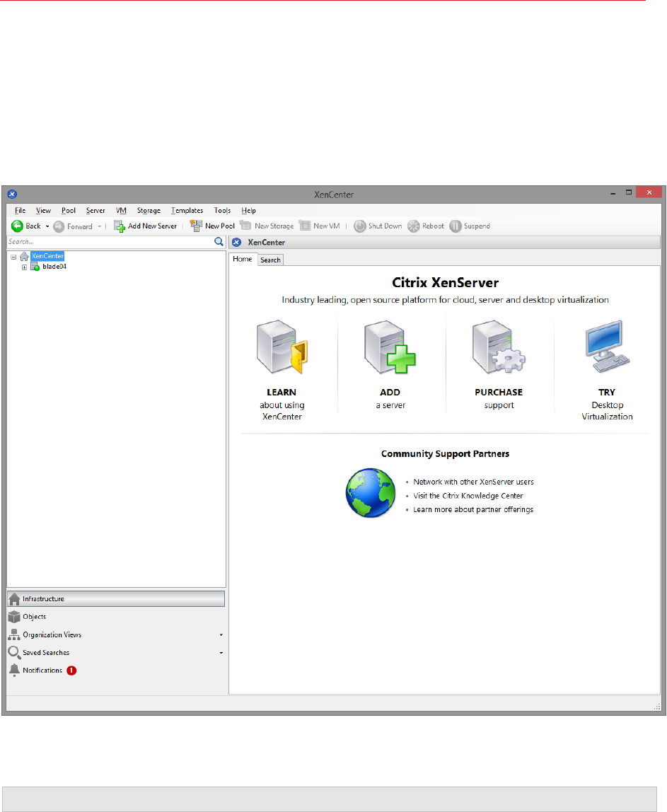667x812 pixels.
Task: Click the window resize grip at the corner
Action: [x=657, y=707]
